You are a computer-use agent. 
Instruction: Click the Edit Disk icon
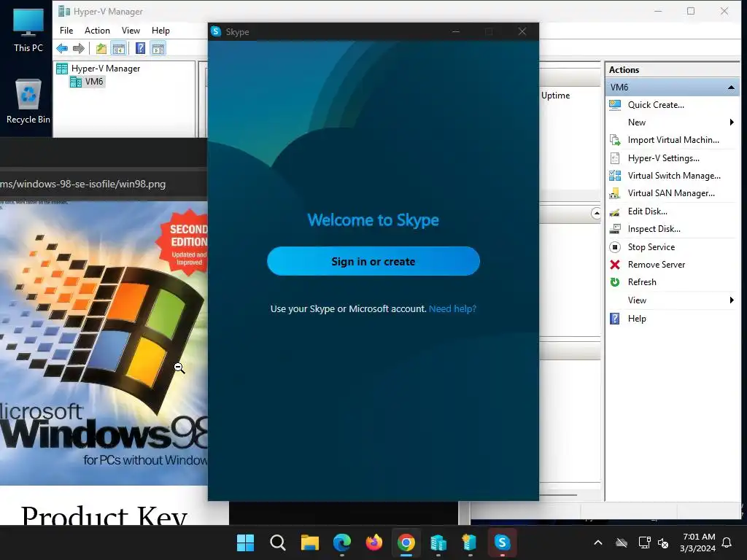coord(615,211)
